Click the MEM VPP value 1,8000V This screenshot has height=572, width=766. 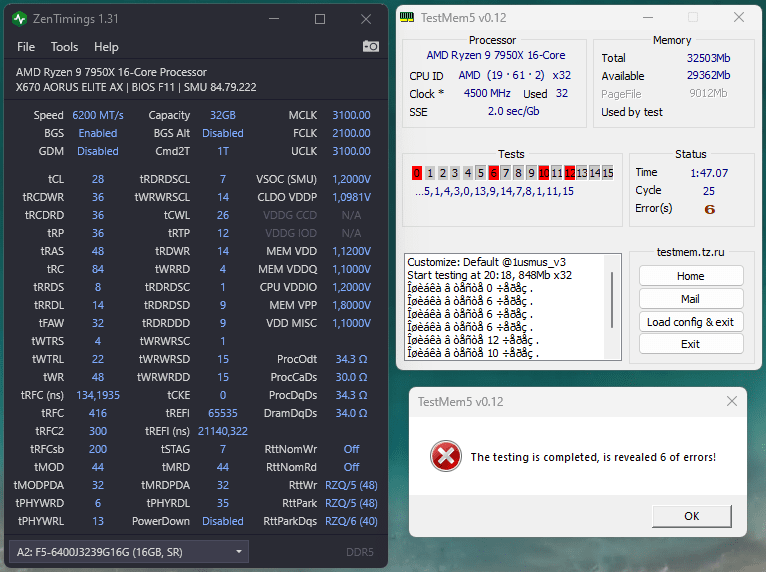[351, 305]
